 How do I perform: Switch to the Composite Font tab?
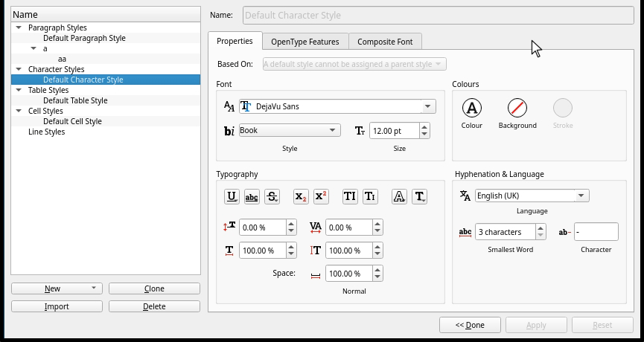point(384,42)
